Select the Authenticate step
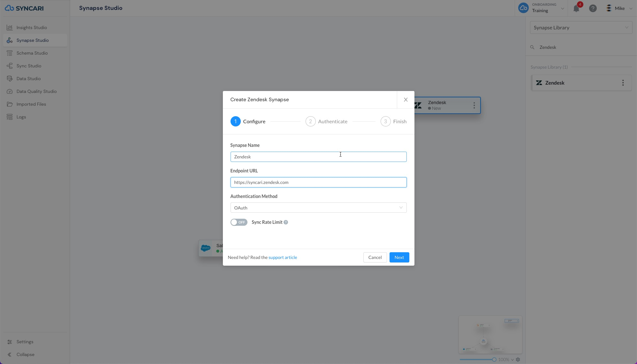637x364 pixels. click(x=326, y=121)
